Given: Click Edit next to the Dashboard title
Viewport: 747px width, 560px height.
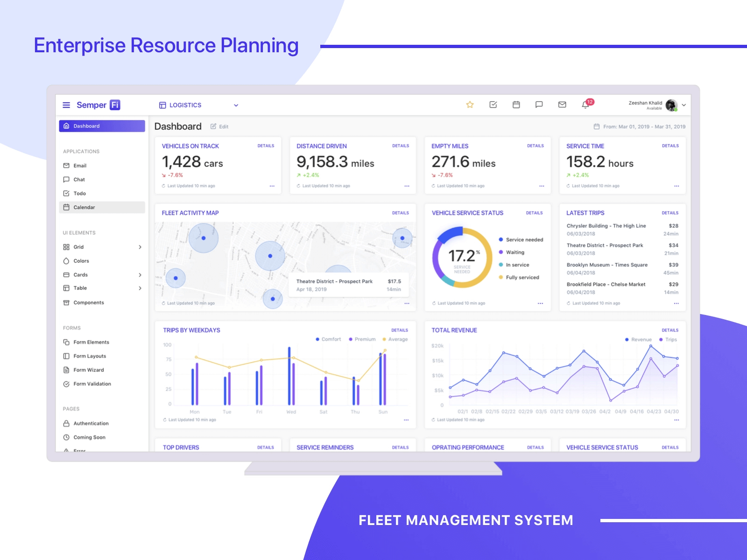Looking at the screenshot, I should (219, 126).
